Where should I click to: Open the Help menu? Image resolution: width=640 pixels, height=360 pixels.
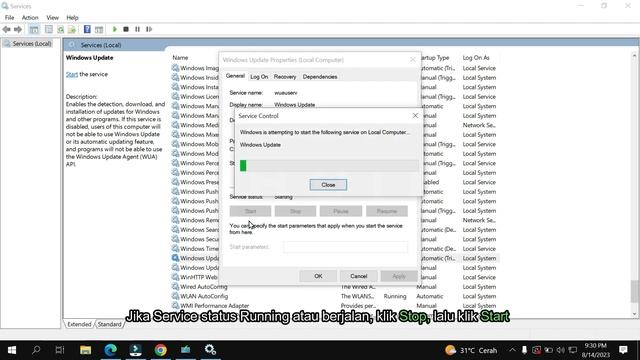click(72, 18)
